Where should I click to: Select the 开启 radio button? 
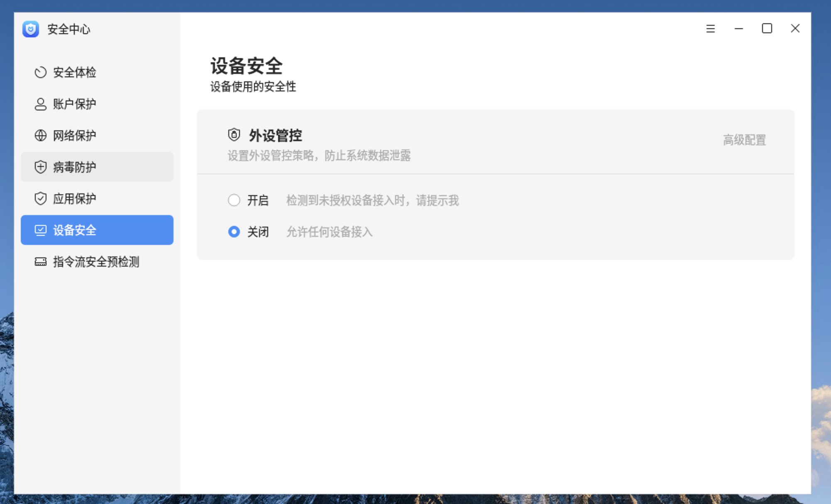234,200
